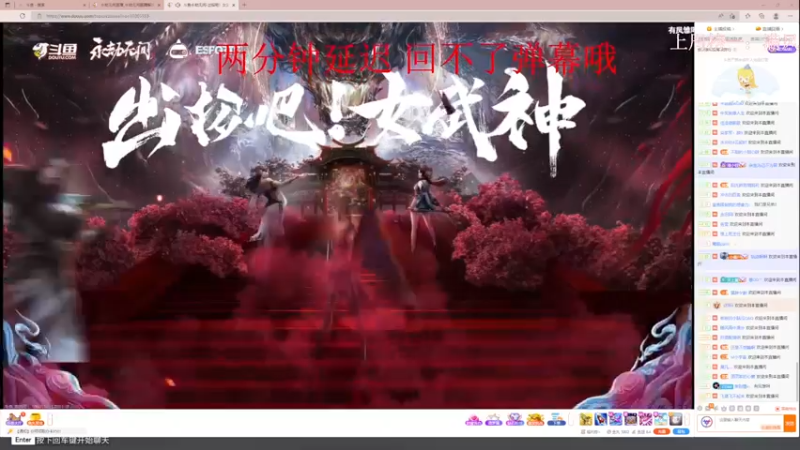Select the yellow gift thumbnail
This screenshot has width=800, height=450.
click(x=586, y=419)
